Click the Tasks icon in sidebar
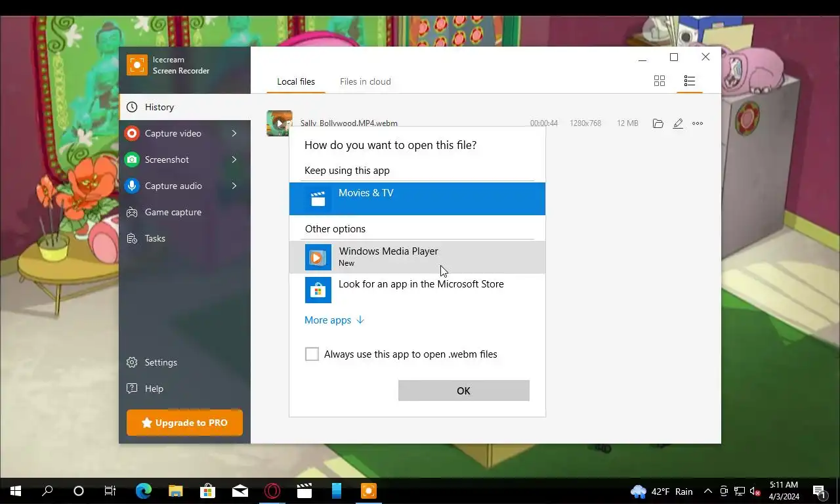Viewport: 840px width, 504px height. tap(132, 238)
